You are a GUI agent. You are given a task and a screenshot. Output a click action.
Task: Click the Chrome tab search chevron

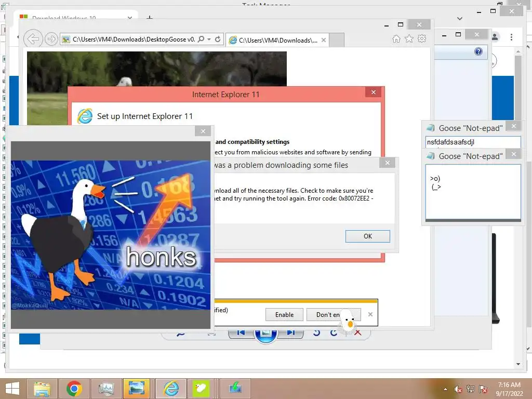click(460, 19)
